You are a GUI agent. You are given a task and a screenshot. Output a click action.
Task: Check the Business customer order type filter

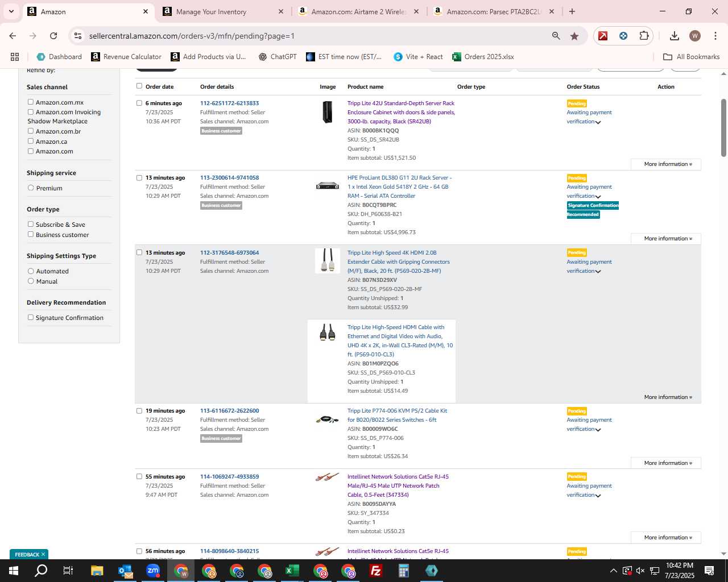coord(31,235)
